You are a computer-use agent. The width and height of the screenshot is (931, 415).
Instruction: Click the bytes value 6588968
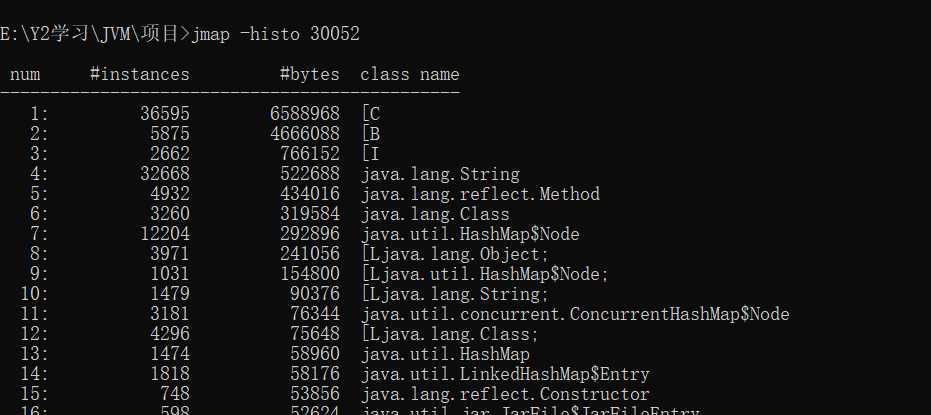pyautogui.click(x=304, y=113)
